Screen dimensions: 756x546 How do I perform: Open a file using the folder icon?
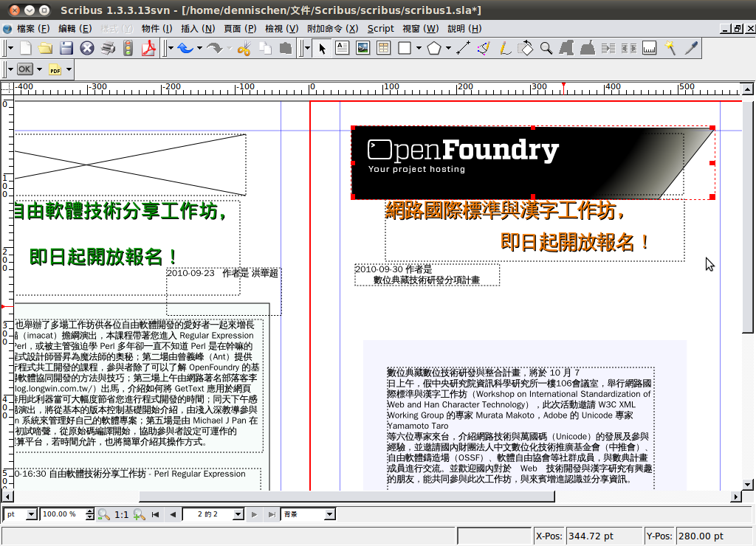coord(46,48)
